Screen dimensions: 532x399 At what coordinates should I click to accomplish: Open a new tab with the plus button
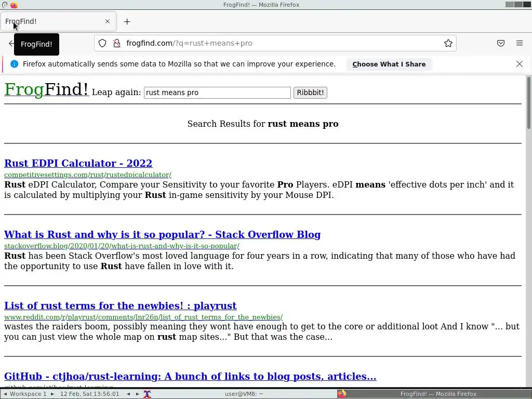[127, 22]
